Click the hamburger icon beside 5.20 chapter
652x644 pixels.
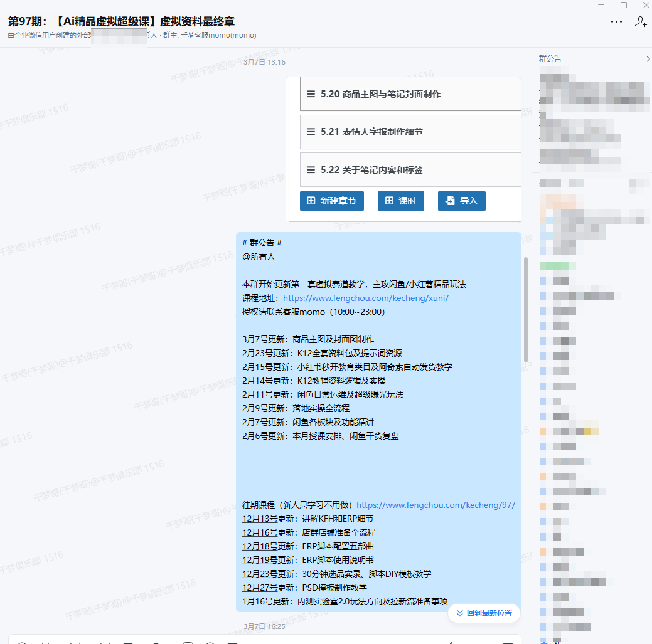311,94
